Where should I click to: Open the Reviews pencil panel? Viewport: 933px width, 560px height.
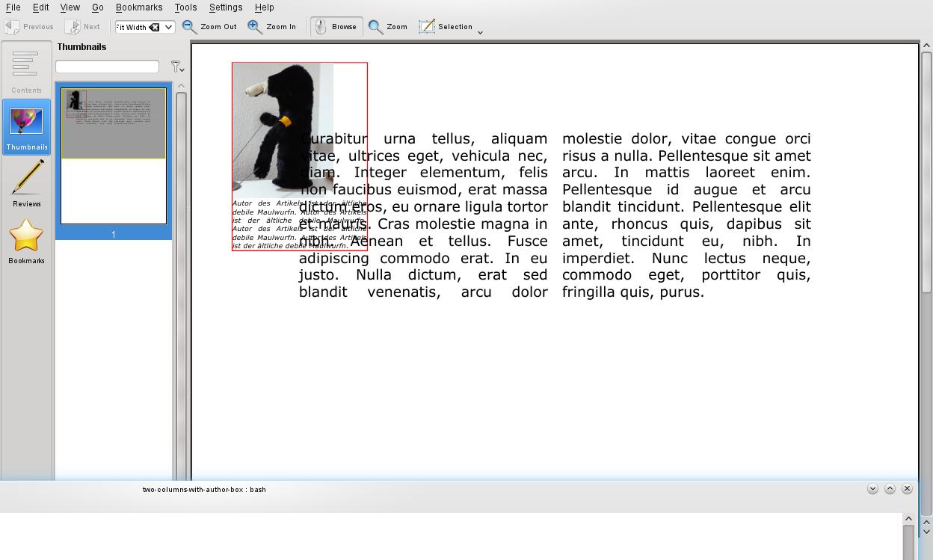26,184
